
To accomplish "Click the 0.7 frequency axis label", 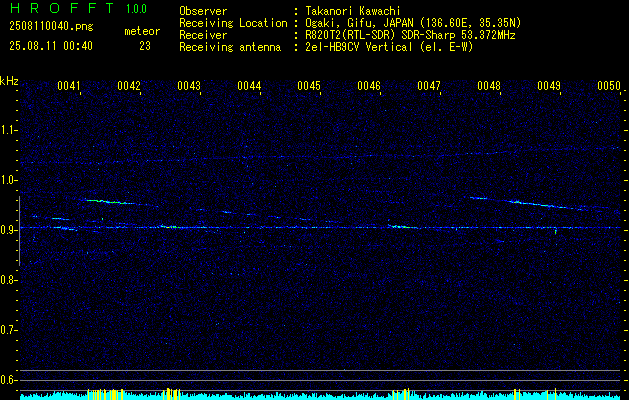I will [8, 331].
